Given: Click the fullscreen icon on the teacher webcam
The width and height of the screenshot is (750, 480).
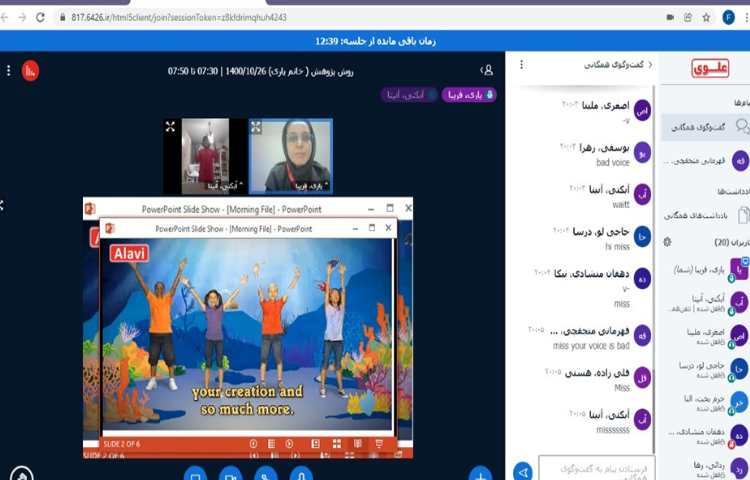Looking at the screenshot, I should pyautogui.click(x=256, y=127).
